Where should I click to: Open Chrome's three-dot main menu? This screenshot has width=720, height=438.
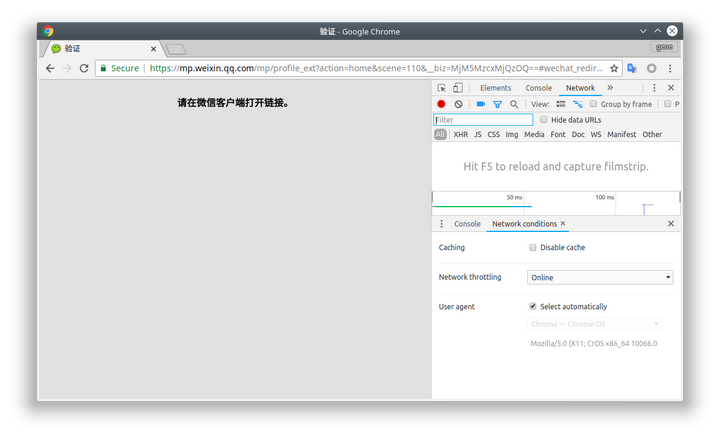[x=670, y=68]
